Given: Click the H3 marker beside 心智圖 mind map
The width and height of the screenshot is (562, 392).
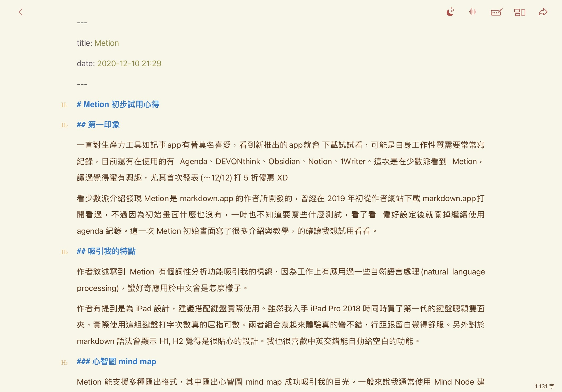Looking at the screenshot, I should (x=64, y=362).
